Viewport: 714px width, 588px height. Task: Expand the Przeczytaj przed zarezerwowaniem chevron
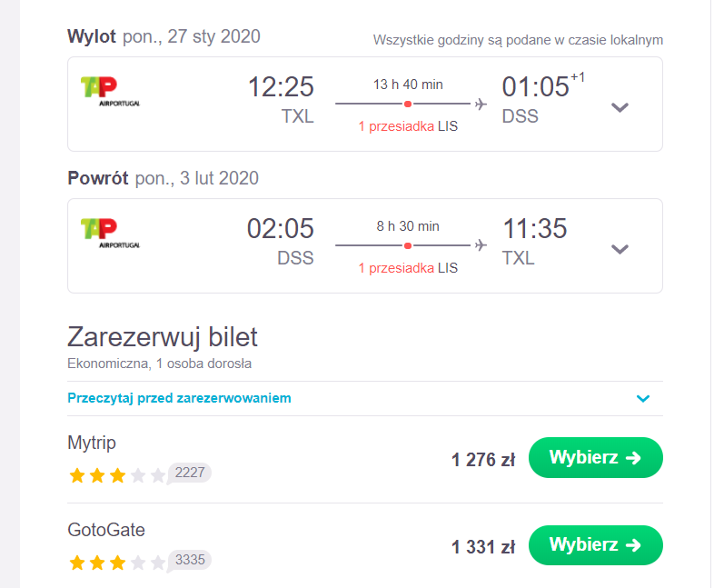[x=643, y=399]
